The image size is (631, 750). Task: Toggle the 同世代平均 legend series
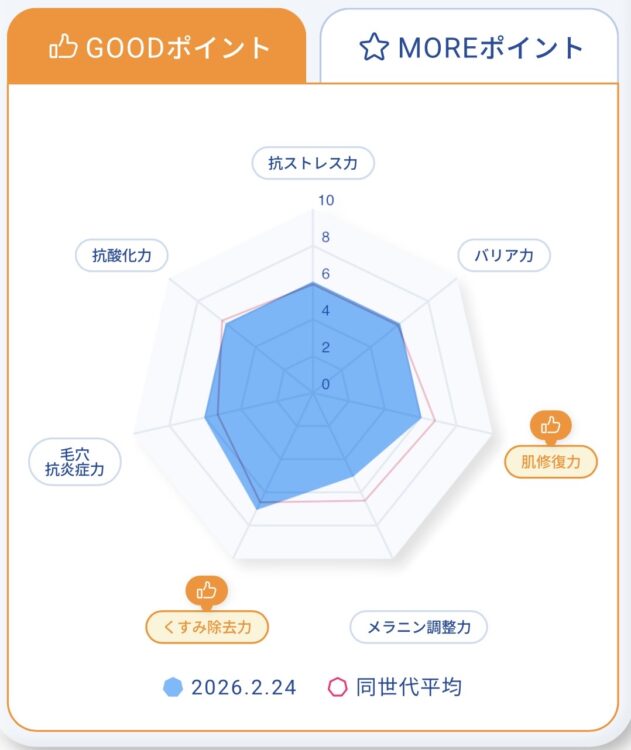412,687
